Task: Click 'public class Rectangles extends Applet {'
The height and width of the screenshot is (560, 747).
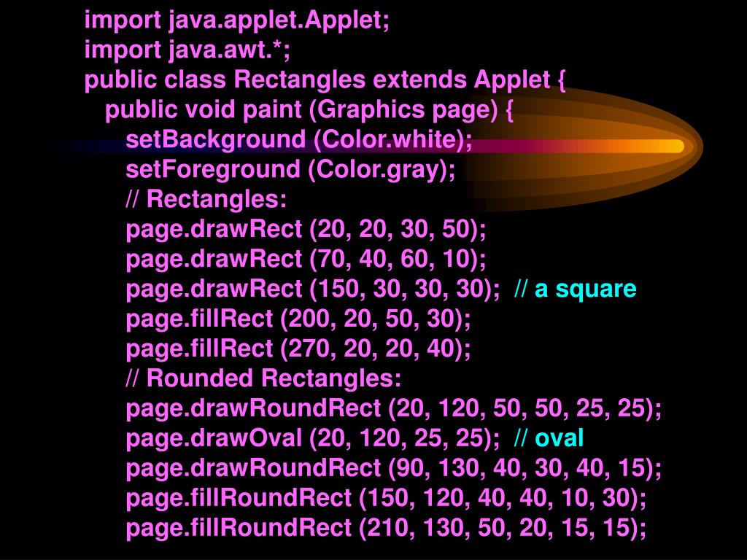Action: click(325, 80)
